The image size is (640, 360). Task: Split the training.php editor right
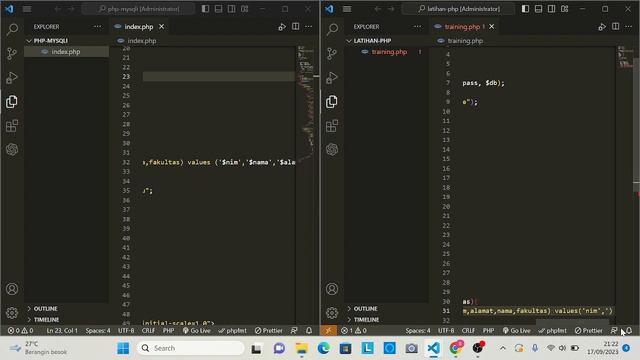[x=616, y=27]
